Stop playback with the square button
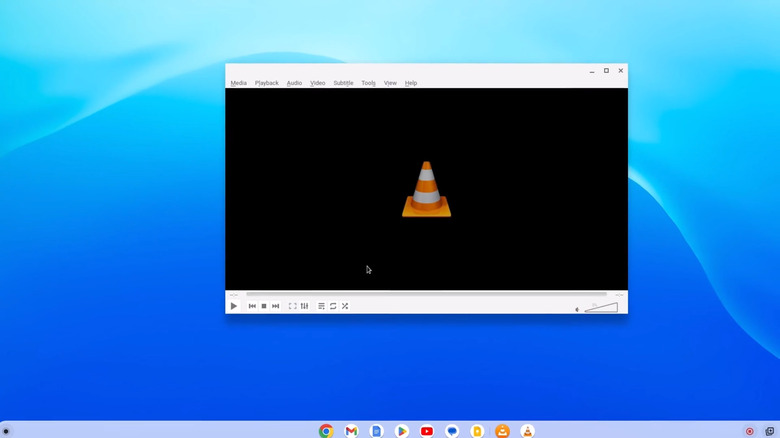The image size is (780, 438). pyautogui.click(x=264, y=306)
